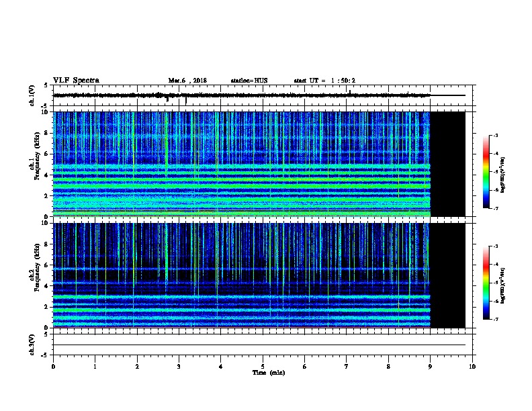Click the "6" tick on the time axis
This screenshot has height=411, width=532.
(x=305, y=367)
